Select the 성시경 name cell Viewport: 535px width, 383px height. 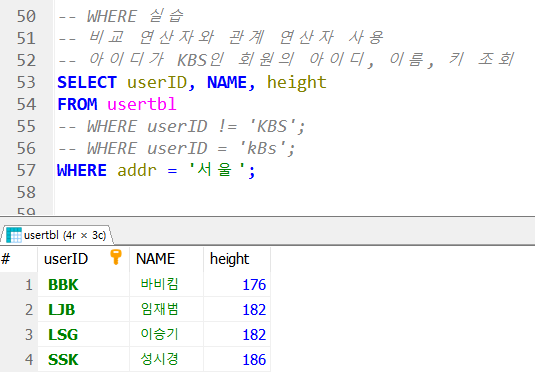pyautogui.click(x=167, y=359)
